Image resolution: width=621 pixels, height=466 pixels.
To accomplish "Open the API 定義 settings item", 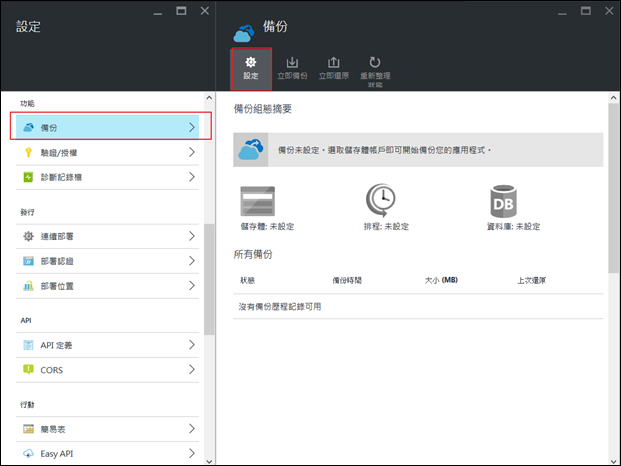I will [108, 344].
